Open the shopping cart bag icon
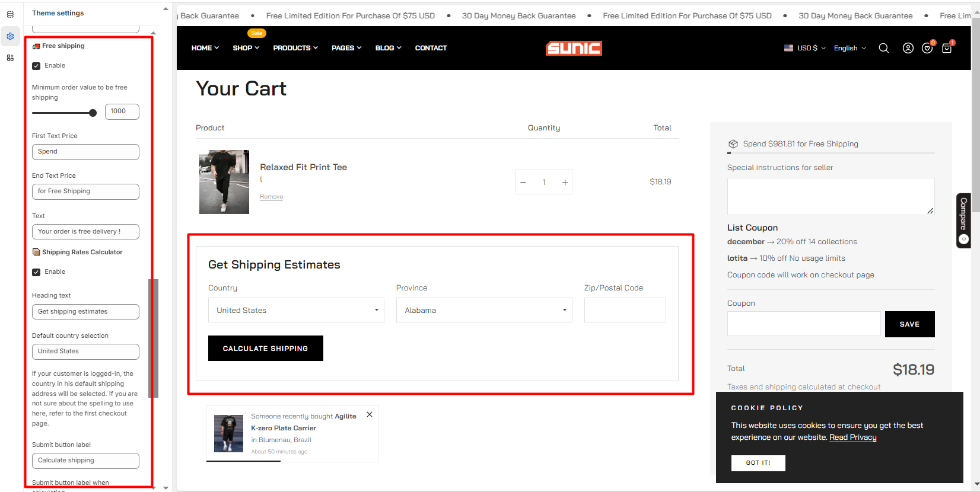The height and width of the screenshot is (492, 980). [947, 49]
